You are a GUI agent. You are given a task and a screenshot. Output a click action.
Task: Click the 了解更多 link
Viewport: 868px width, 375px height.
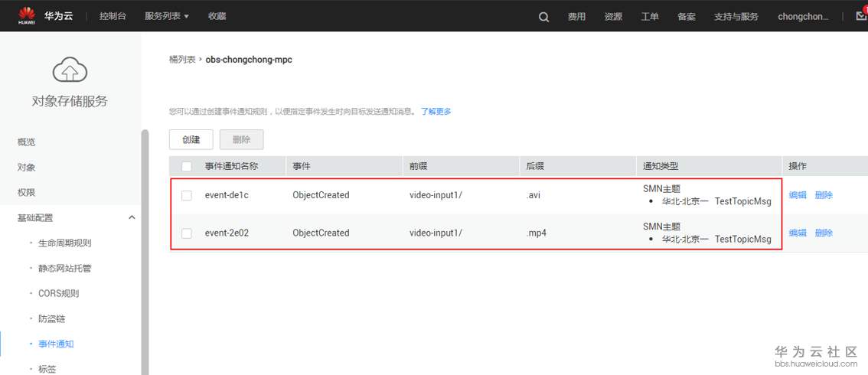[x=436, y=112]
